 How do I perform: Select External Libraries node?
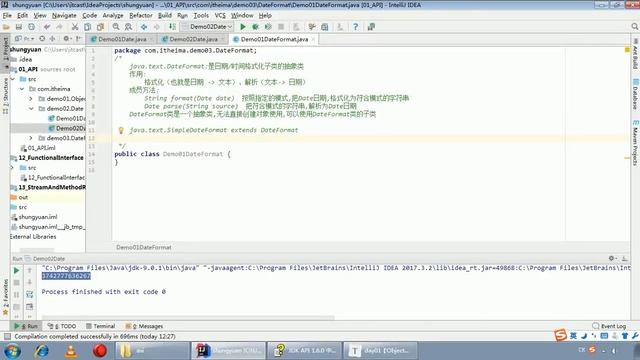[33, 237]
